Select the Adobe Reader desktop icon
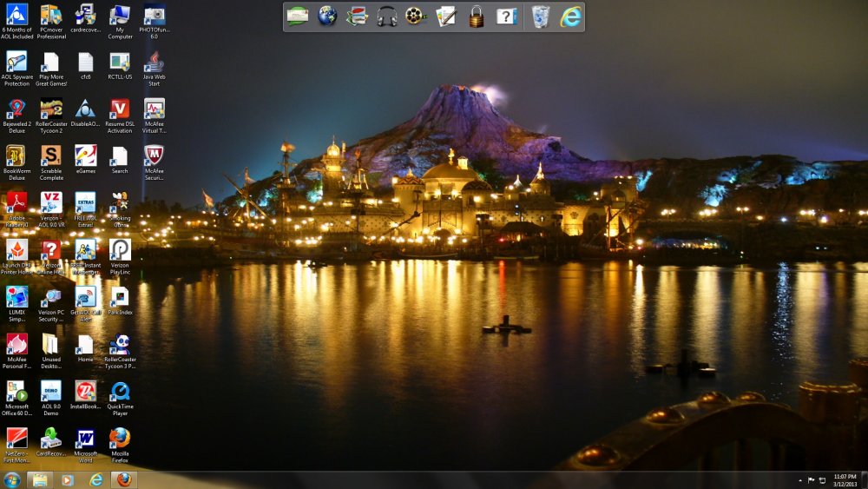The width and height of the screenshot is (868, 489). point(16,210)
